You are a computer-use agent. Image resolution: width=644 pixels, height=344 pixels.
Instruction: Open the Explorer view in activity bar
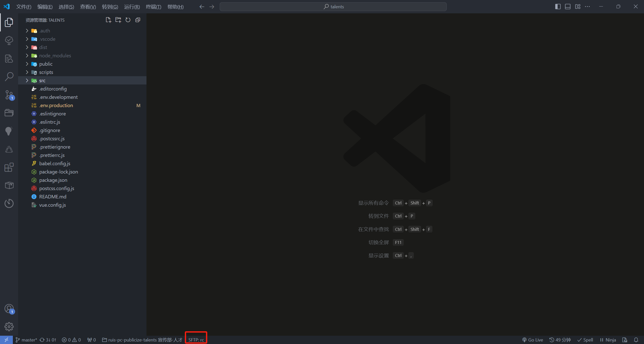9,22
